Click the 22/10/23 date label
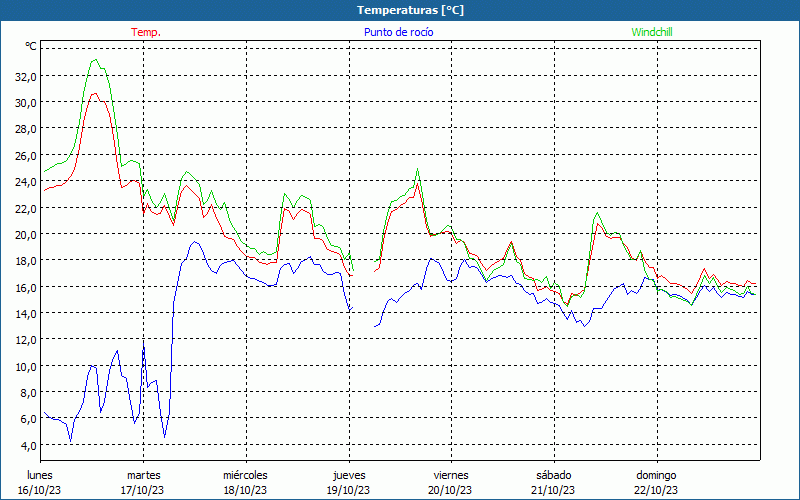The height and width of the screenshot is (500, 800). click(x=657, y=490)
